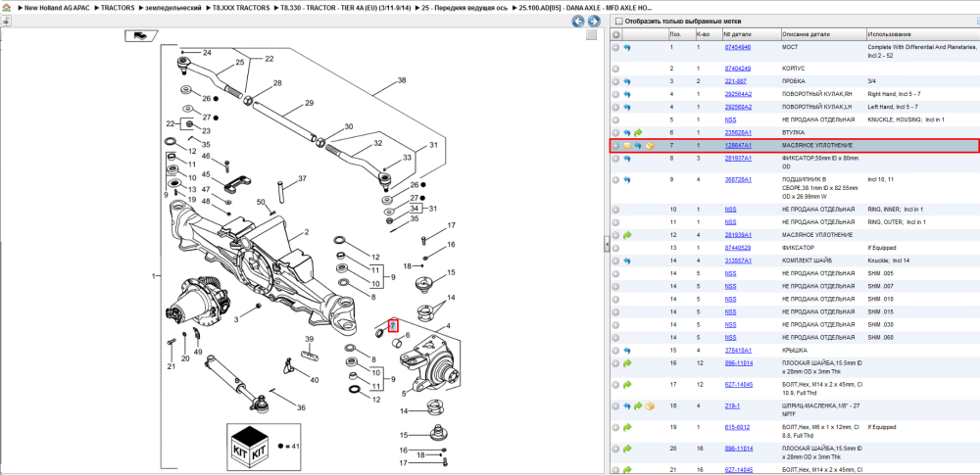Select callout 2 on axle housing
The image size is (980, 475).
coord(307,232)
